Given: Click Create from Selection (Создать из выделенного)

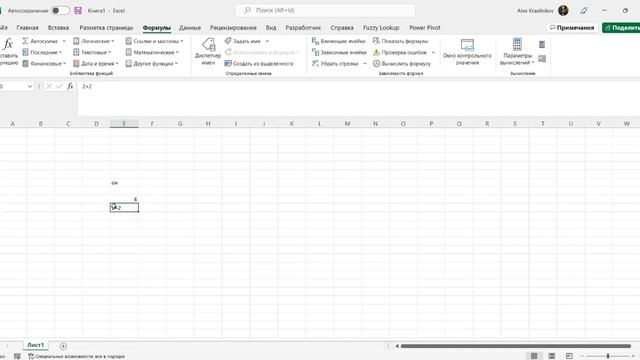Looking at the screenshot, I should point(259,64).
